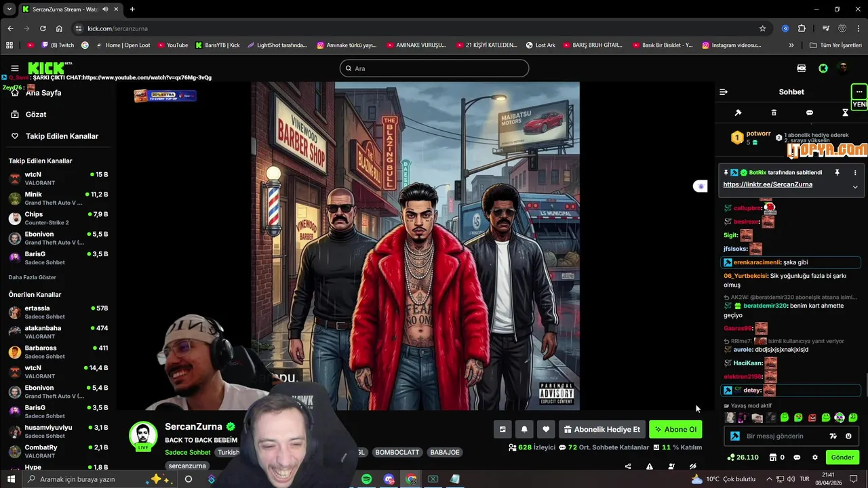Click BABAJOE tag

click(445, 452)
